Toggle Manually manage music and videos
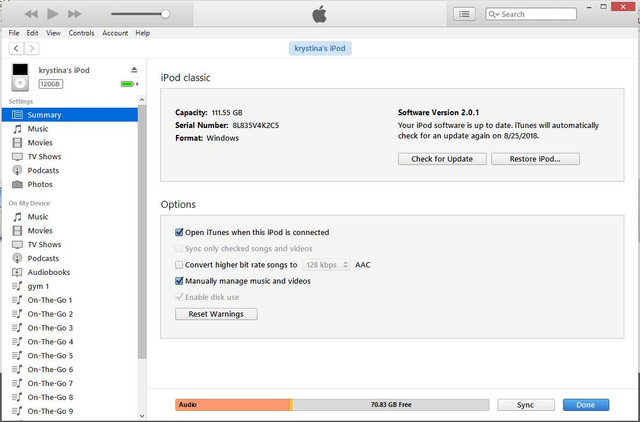This screenshot has height=422, width=640. tap(179, 281)
